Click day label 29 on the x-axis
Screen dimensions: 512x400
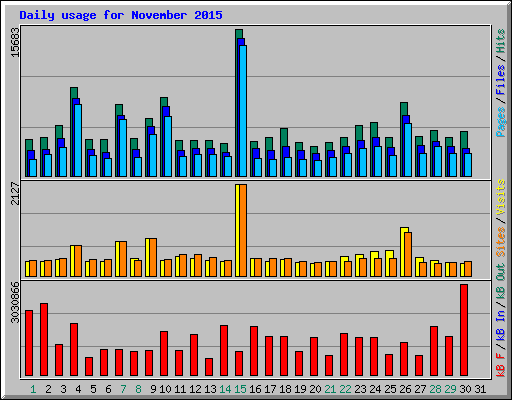click(x=450, y=389)
